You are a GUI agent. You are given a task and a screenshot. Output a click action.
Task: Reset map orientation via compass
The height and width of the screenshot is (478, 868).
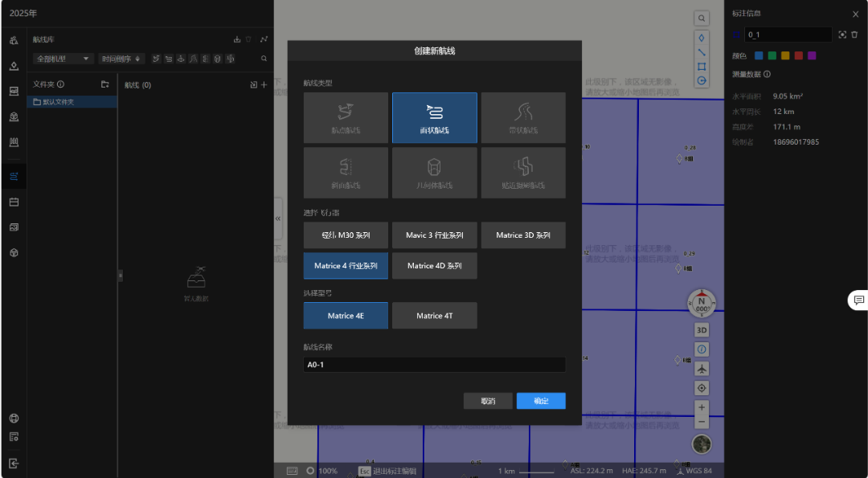click(x=702, y=303)
